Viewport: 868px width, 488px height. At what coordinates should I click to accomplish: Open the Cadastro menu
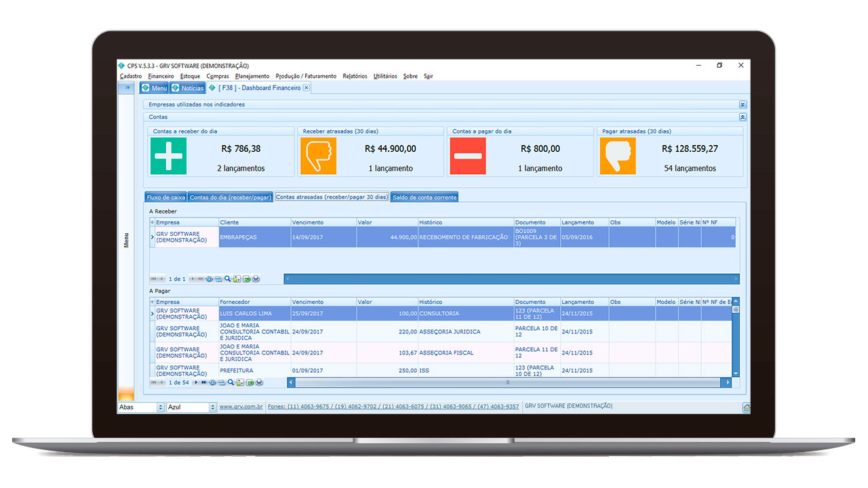coord(131,76)
